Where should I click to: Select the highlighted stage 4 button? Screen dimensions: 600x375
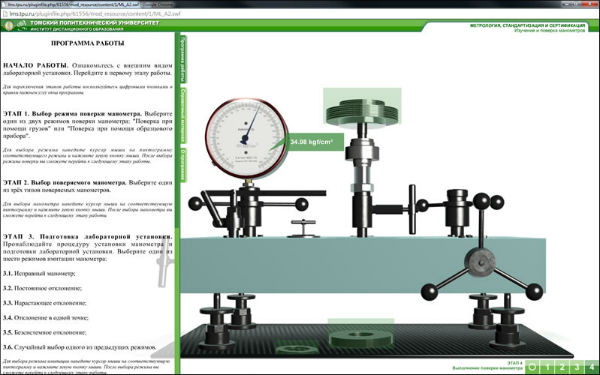(592, 366)
